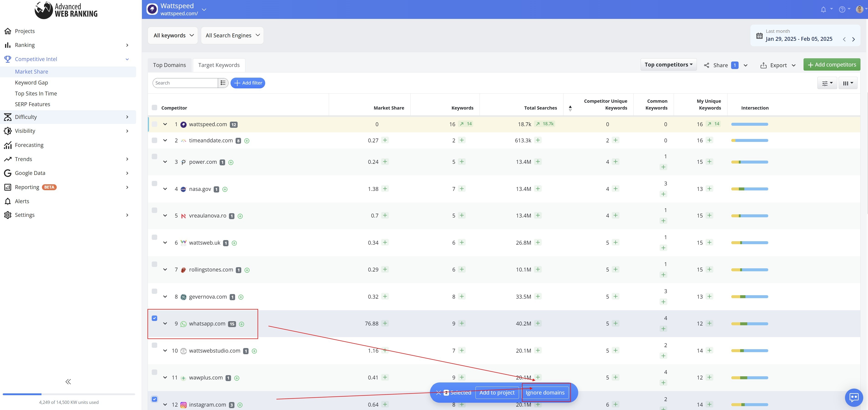Open column visibility icon menu

[848, 83]
